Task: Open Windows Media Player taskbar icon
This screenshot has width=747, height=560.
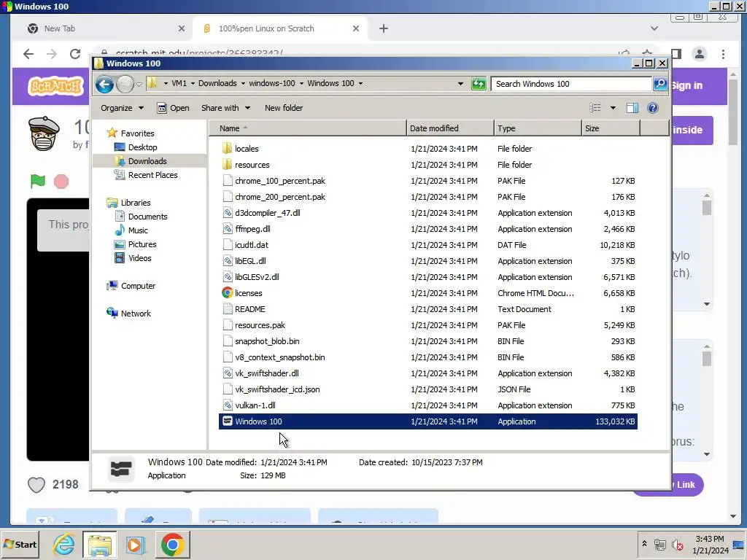Action: pyautogui.click(x=135, y=545)
